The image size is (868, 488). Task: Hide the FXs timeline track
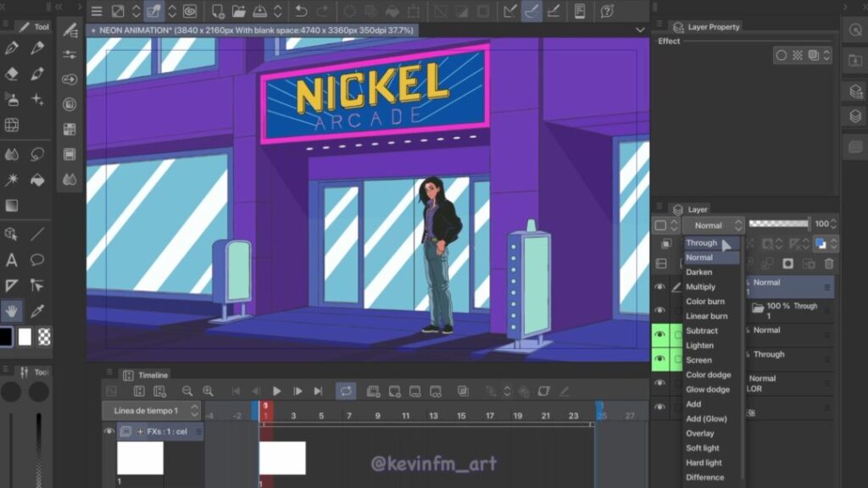(x=108, y=432)
